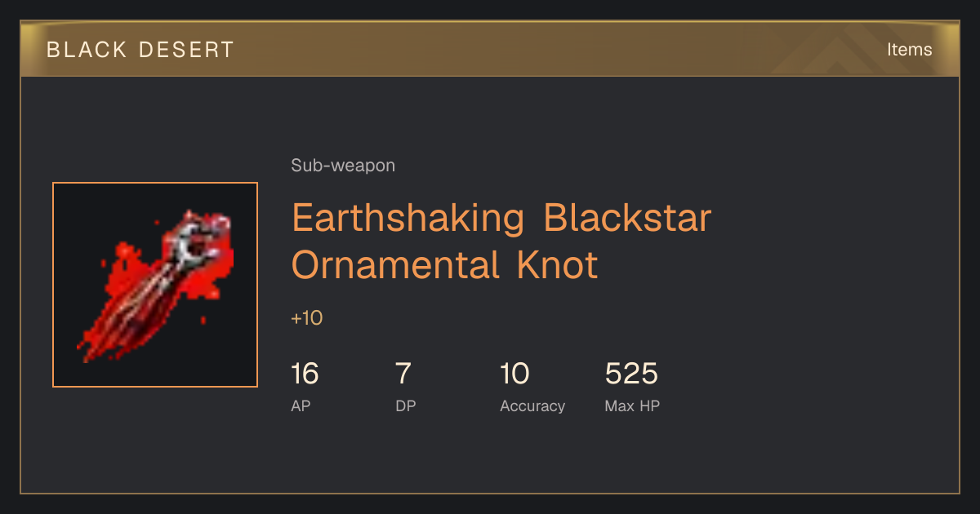
Task: Click the word Knot in title
Action: click(557, 264)
